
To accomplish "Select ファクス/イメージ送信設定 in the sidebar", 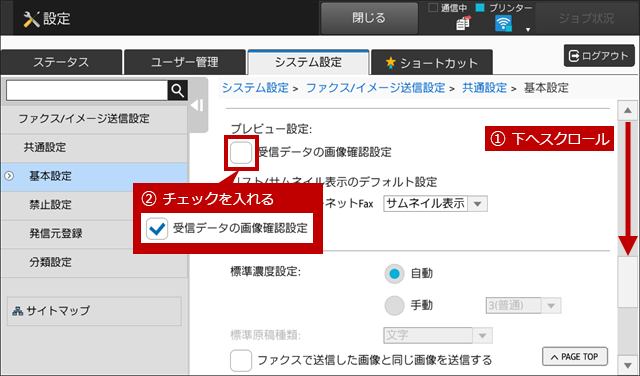I will 94,119.
